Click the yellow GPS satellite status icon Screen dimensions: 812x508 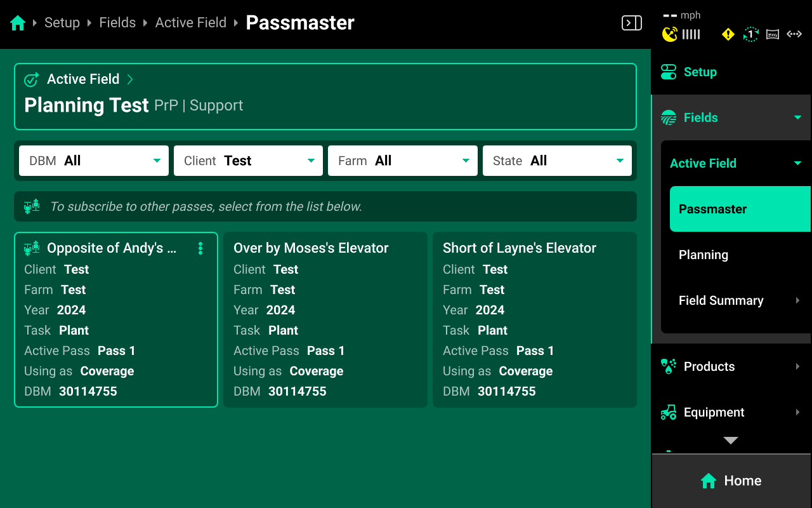669,34
